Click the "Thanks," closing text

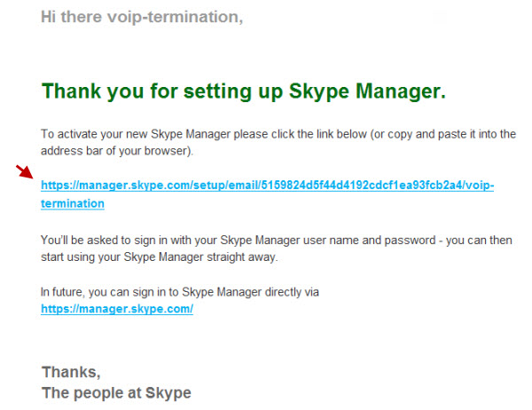click(x=71, y=372)
